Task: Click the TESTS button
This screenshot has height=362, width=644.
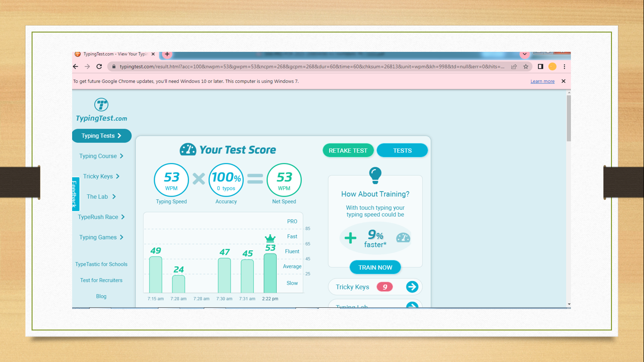Action: [402, 150]
